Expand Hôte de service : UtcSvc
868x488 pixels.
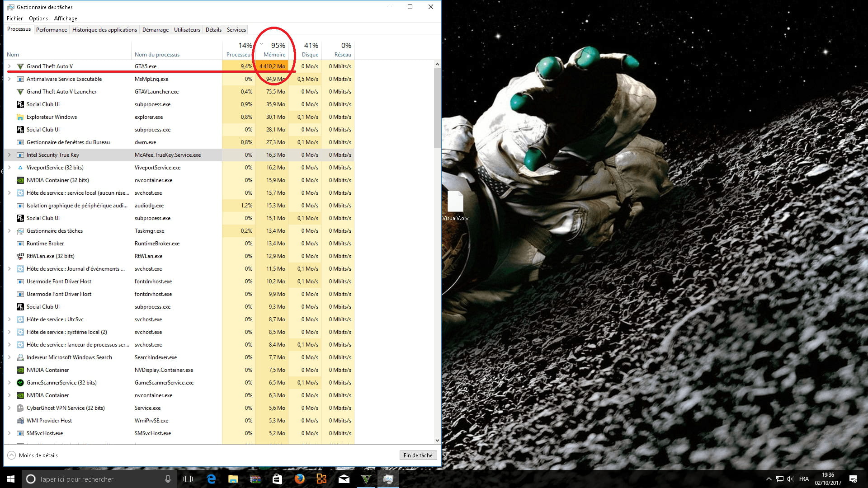(x=9, y=319)
